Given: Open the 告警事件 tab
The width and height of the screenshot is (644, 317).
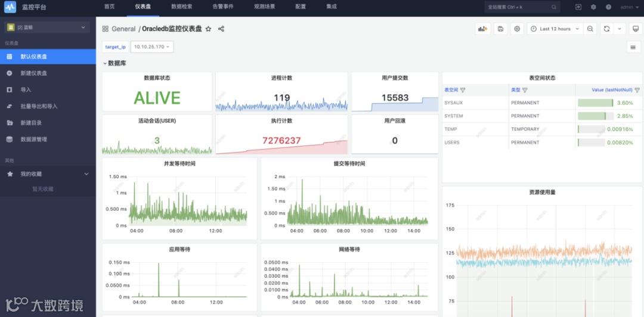Looking at the screenshot, I should [223, 7].
